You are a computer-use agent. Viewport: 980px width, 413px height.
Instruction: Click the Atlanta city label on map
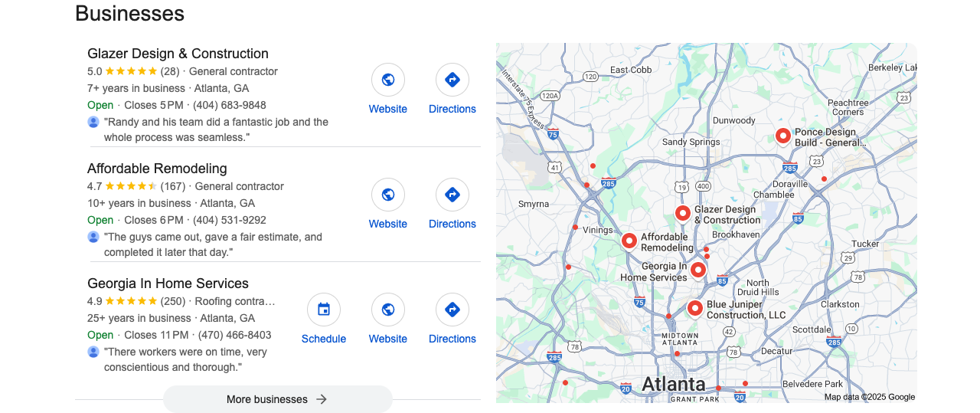pos(674,383)
